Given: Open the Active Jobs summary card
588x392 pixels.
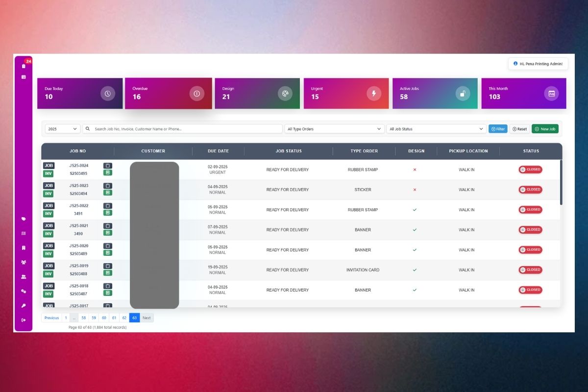Looking at the screenshot, I should click(x=435, y=94).
